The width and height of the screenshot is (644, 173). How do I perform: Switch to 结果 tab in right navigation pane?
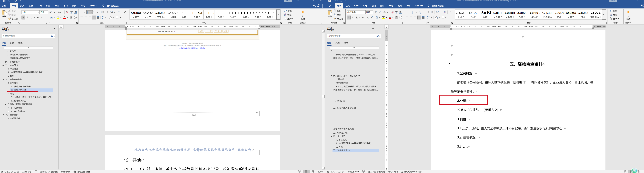pos(346,43)
